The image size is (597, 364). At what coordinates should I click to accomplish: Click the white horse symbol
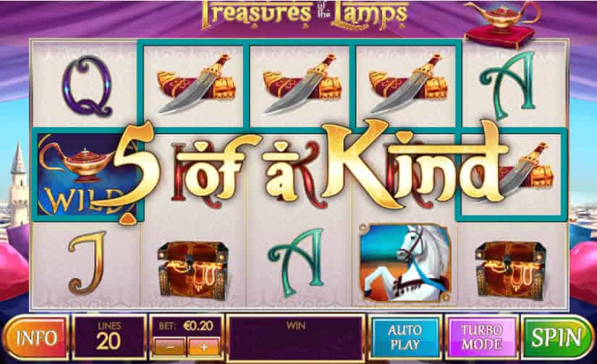point(405,263)
